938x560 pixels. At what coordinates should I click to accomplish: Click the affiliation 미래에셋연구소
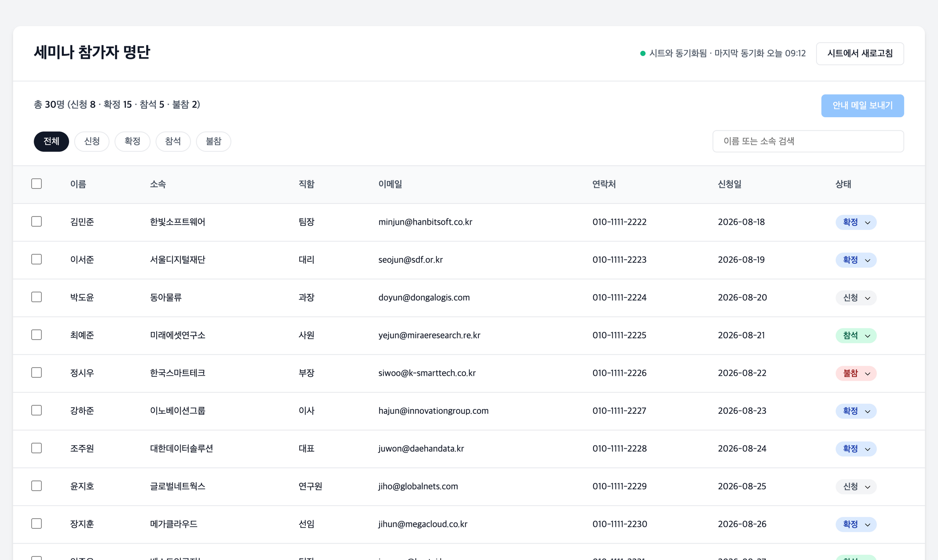click(x=177, y=335)
